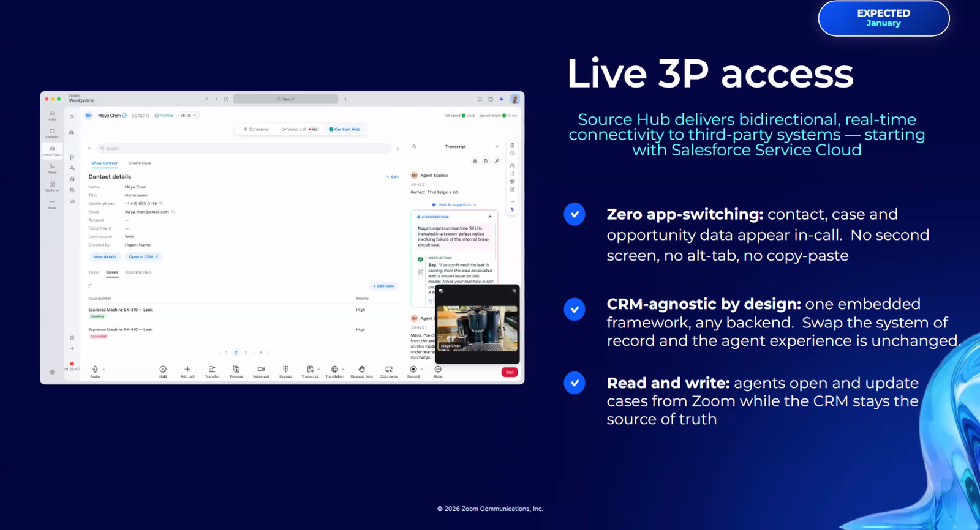Open the Keypad
This screenshot has height=530, width=980.
pos(285,371)
